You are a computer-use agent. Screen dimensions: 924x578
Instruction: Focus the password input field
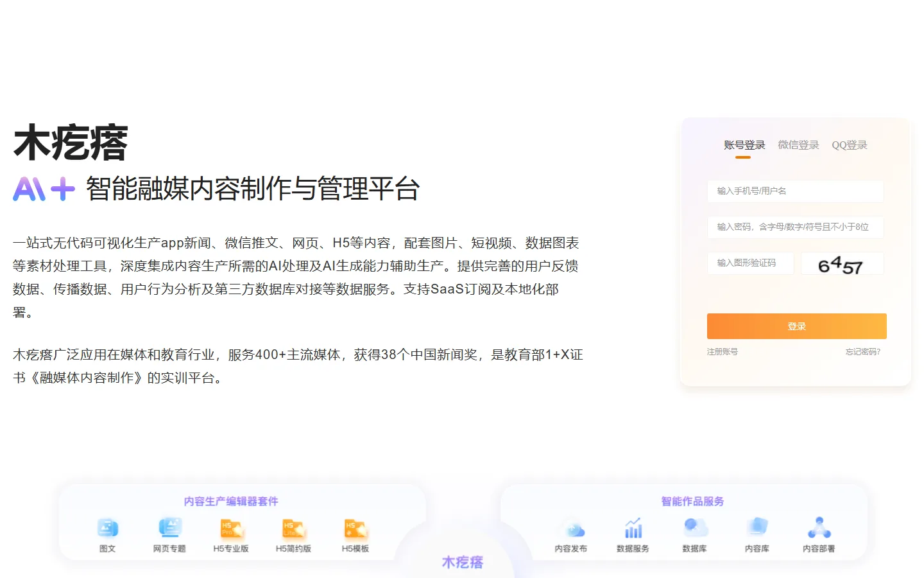click(796, 227)
